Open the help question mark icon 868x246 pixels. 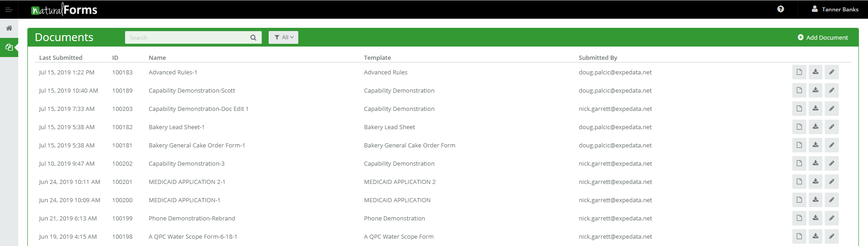780,9
